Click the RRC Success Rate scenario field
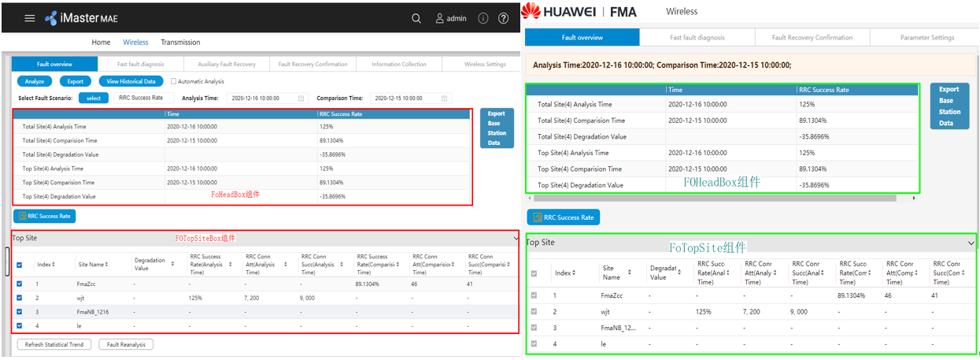This screenshot has height=360, width=980. [142, 98]
